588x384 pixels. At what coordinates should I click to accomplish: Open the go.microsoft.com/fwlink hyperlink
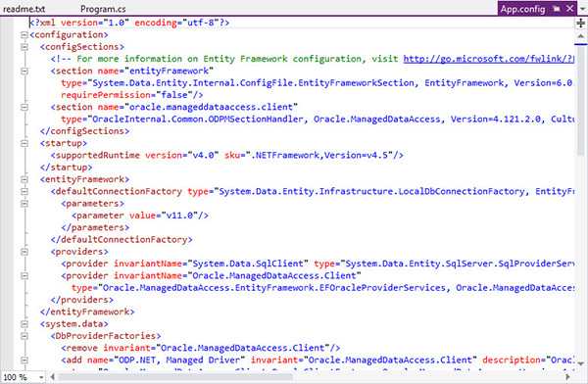coord(488,59)
